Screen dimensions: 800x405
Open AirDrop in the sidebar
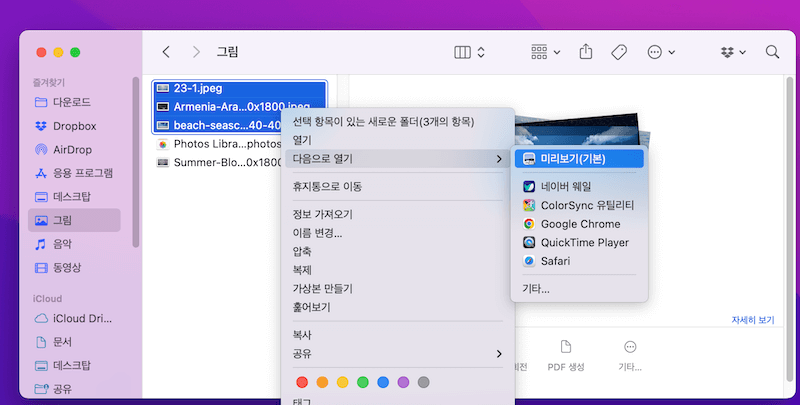[74, 149]
